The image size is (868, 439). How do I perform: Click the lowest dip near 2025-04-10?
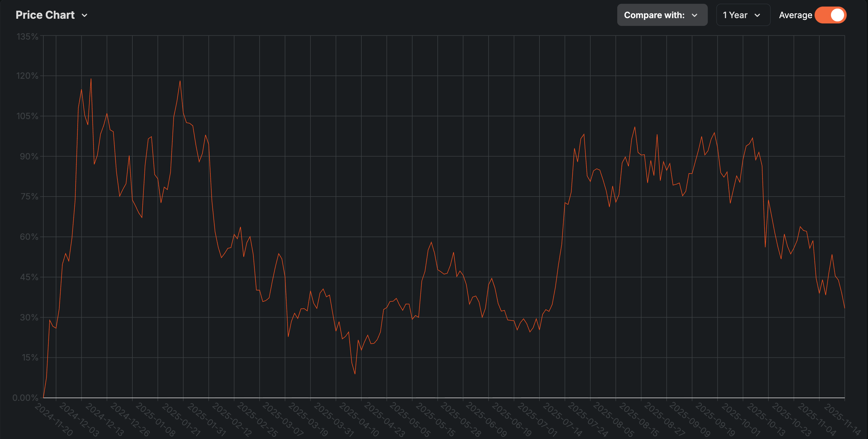coord(355,374)
